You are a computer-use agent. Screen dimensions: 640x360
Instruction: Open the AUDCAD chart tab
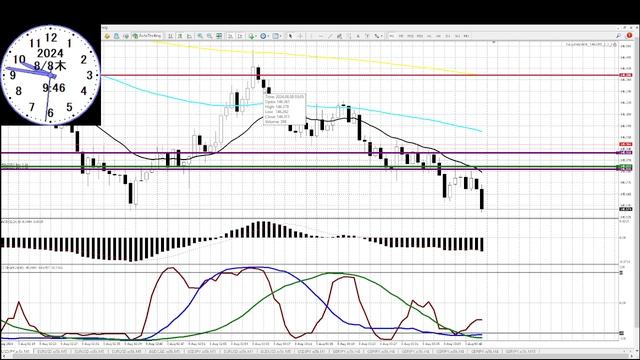pos(164,351)
